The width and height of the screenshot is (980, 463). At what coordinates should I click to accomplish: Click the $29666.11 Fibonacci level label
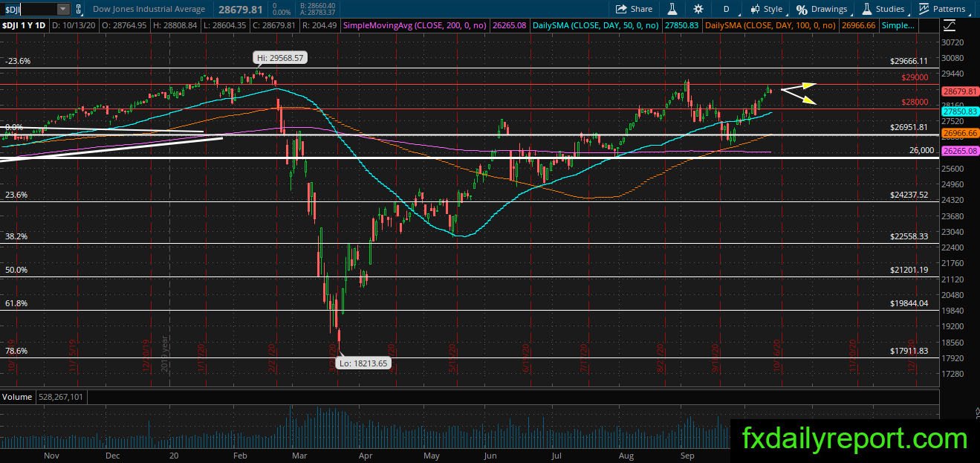909,61
